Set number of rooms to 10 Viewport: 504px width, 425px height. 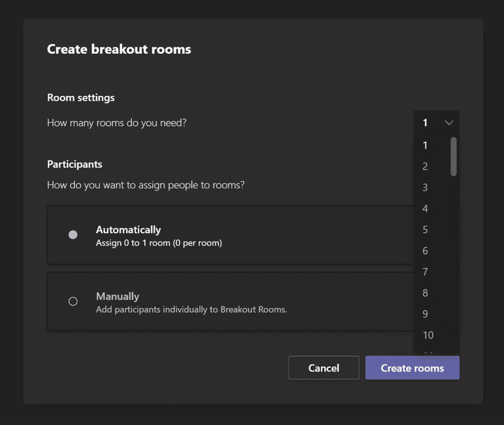(x=428, y=335)
